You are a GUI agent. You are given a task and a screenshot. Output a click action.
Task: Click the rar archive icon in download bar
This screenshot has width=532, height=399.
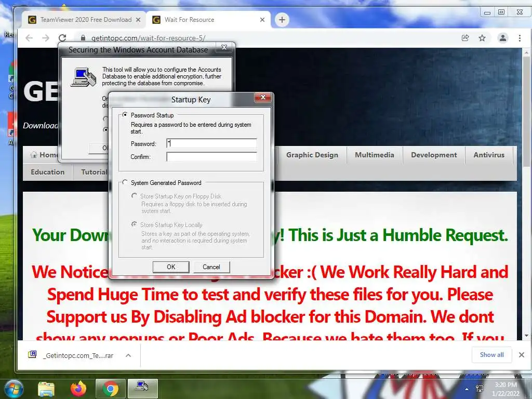(32, 354)
